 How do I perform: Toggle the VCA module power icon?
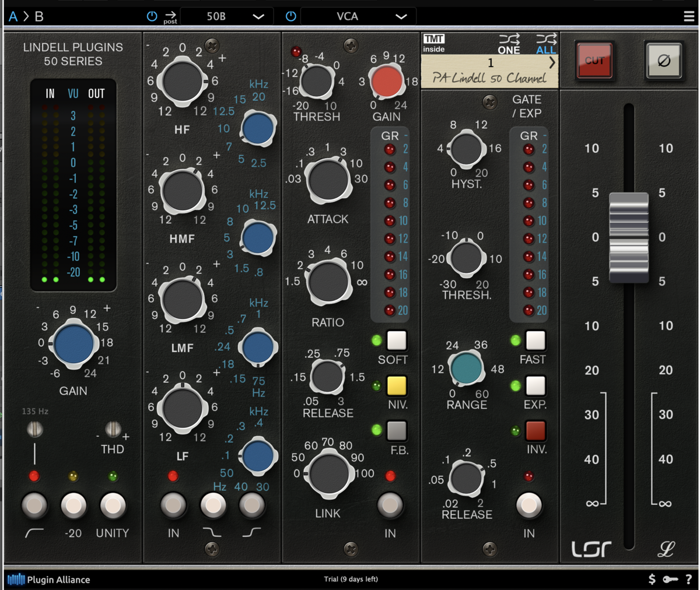click(290, 16)
